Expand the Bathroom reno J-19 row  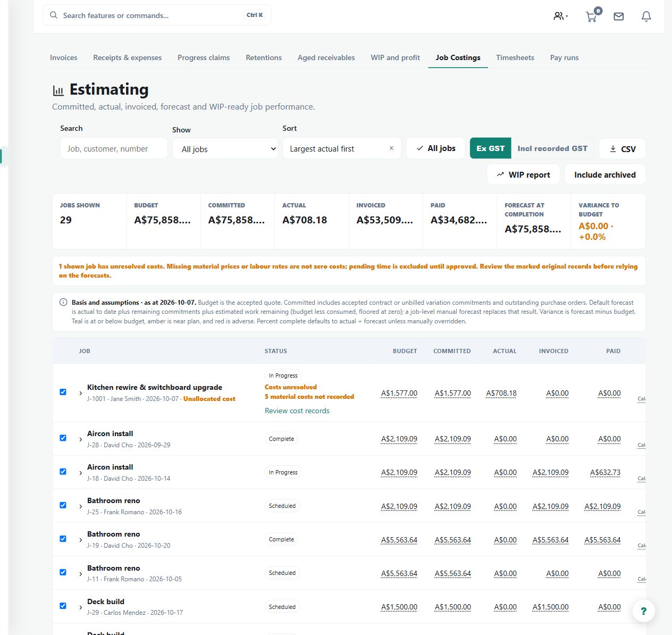[80, 540]
